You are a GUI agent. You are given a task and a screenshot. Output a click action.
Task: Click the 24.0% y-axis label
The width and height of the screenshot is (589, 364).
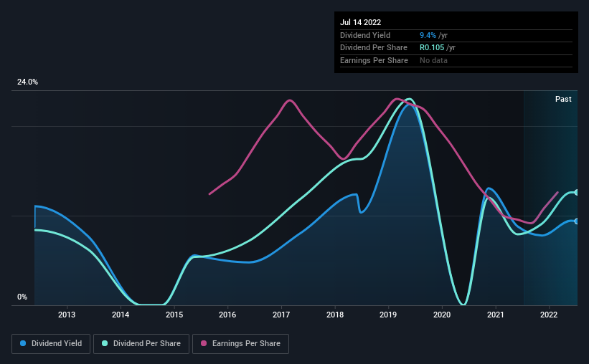(27, 82)
